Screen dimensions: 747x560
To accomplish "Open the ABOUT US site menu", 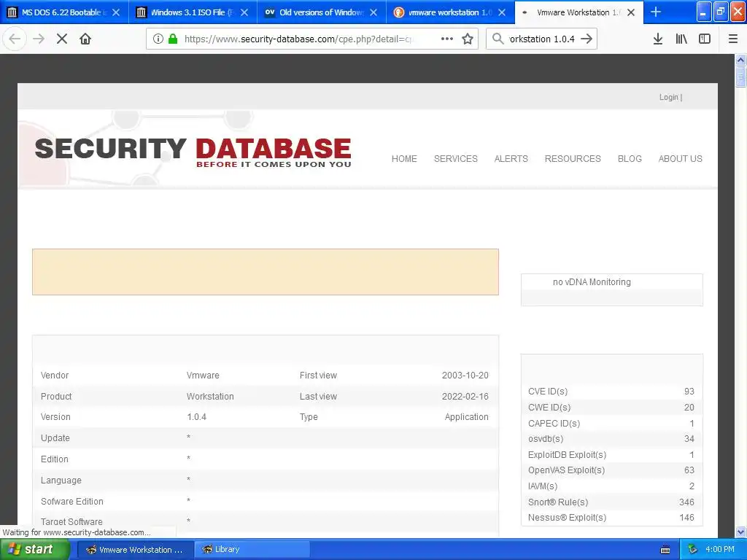I will 681,158.
